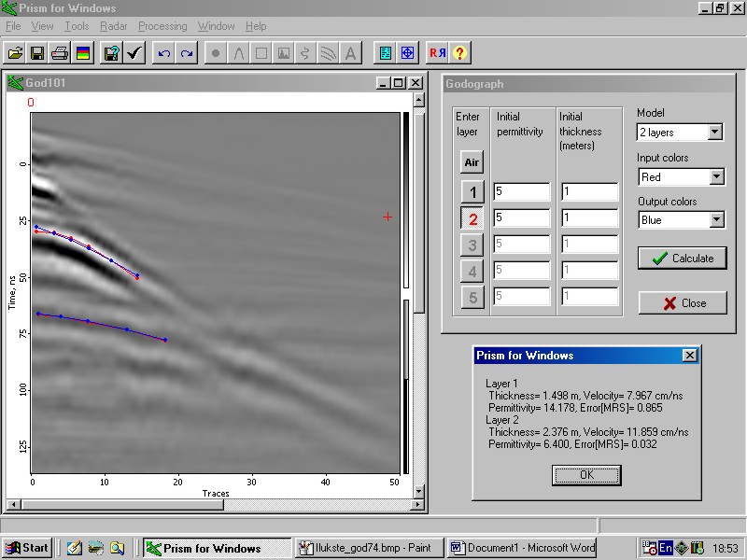Click the red-blue 'RЯ' flip icon
Screen dimensions: 747x560
(x=437, y=53)
